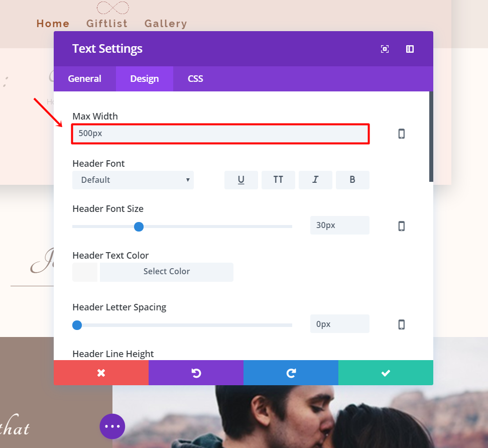
Task: Open responsive options for Header Letter Spacing
Action: [x=402, y=324]
